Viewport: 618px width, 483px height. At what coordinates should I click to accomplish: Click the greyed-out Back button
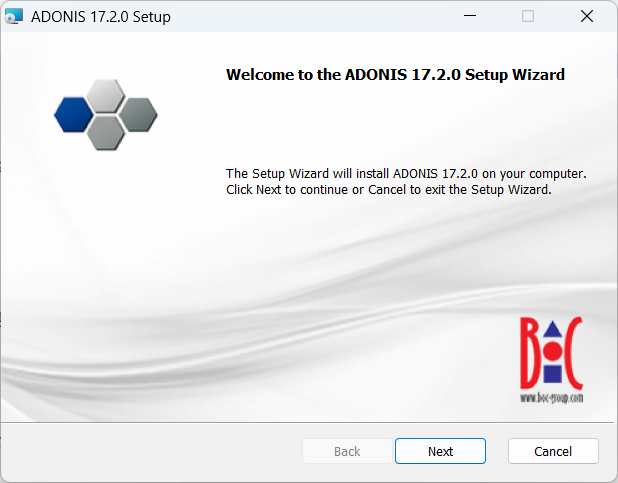point(347,451)
